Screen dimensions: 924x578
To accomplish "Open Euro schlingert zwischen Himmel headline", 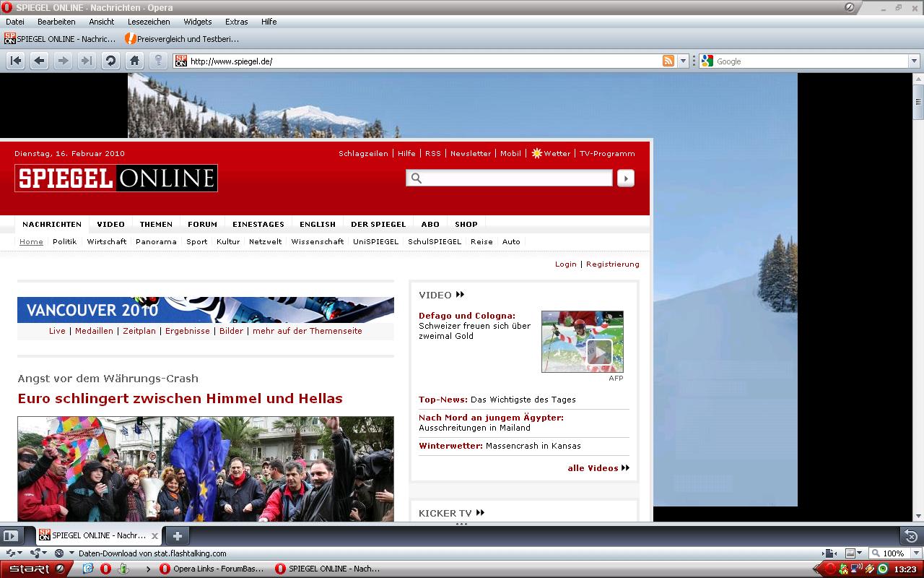I will pyautogui.click(x=180, y=398).
